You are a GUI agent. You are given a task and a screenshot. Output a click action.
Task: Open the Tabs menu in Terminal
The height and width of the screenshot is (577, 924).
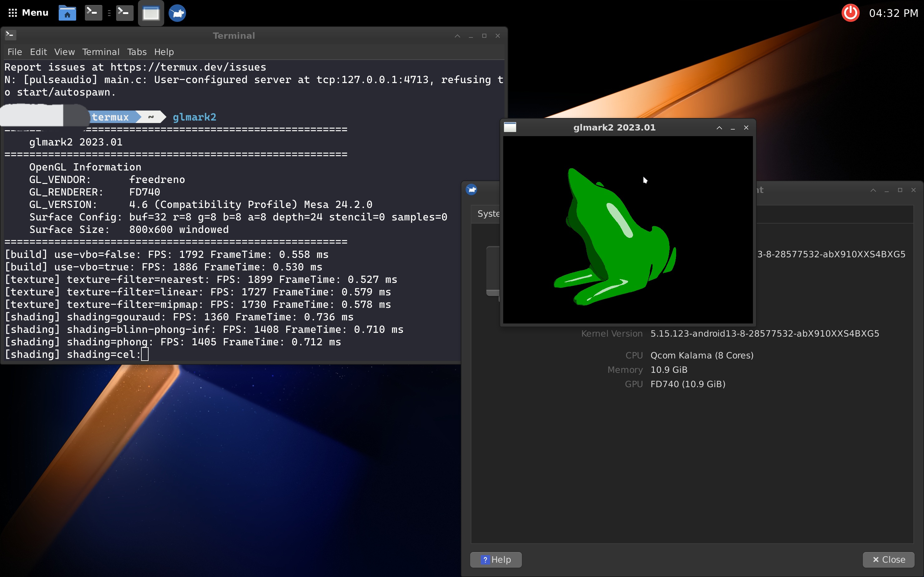[137, 52]
